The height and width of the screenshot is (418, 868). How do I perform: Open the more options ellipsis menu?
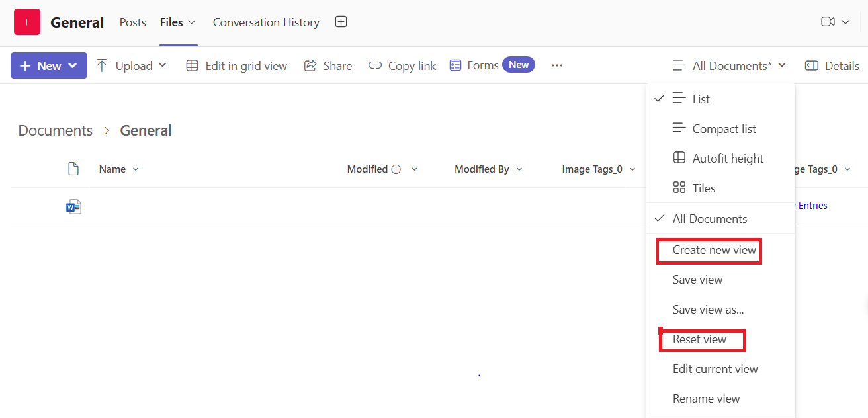pos(557,65)
